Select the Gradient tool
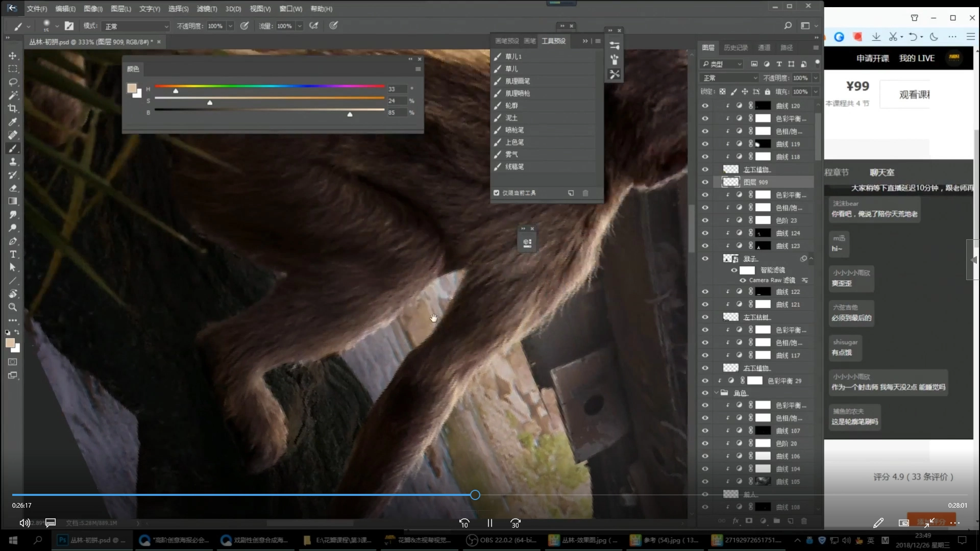 pos(13,202)
